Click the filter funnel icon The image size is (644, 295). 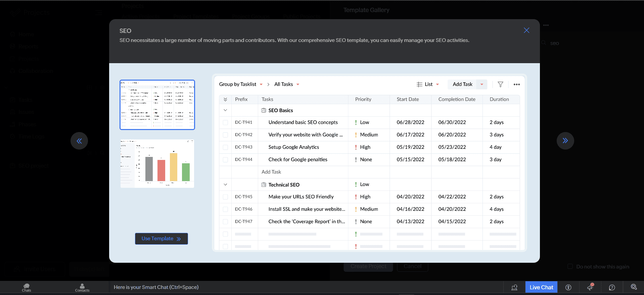(500, 84)
